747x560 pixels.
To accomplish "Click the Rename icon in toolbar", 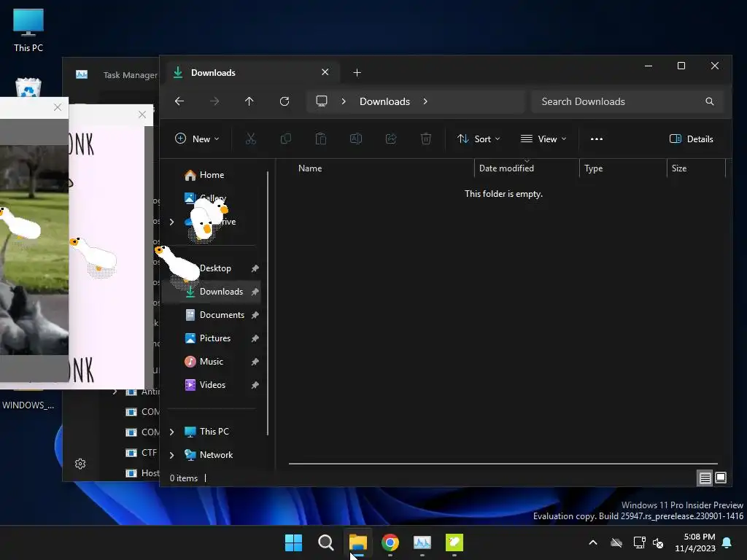I will tap(356, 139).
